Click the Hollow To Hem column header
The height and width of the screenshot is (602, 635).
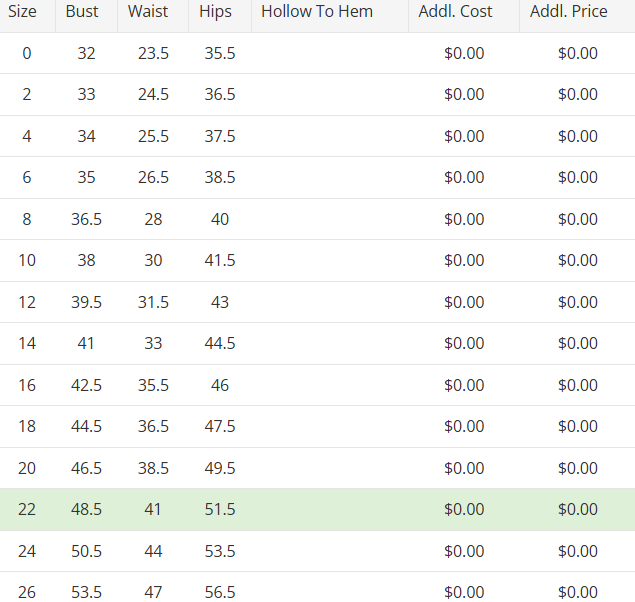tap(317, 12)
